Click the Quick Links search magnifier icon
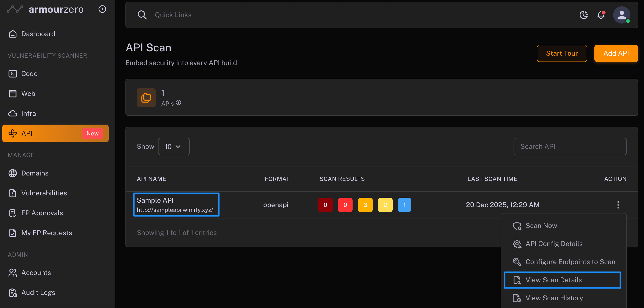Viewport: 644px width, 308px height. tap(142, 15)
